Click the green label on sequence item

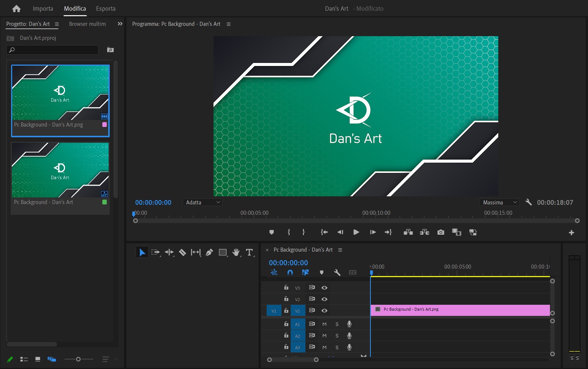105,202
